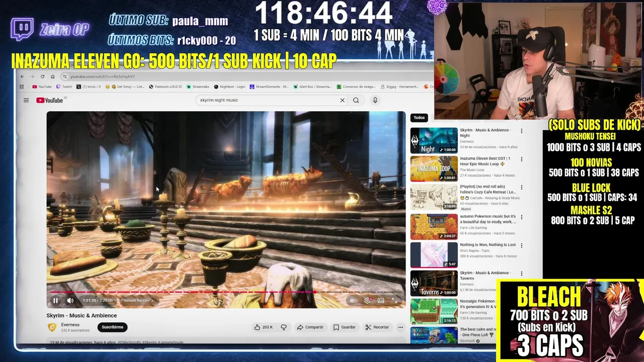644x362 pixels.
Task: Open 'Skyrim - Music & Ambience - Taverns' thumbnail
Action: [x=434, y=283]
